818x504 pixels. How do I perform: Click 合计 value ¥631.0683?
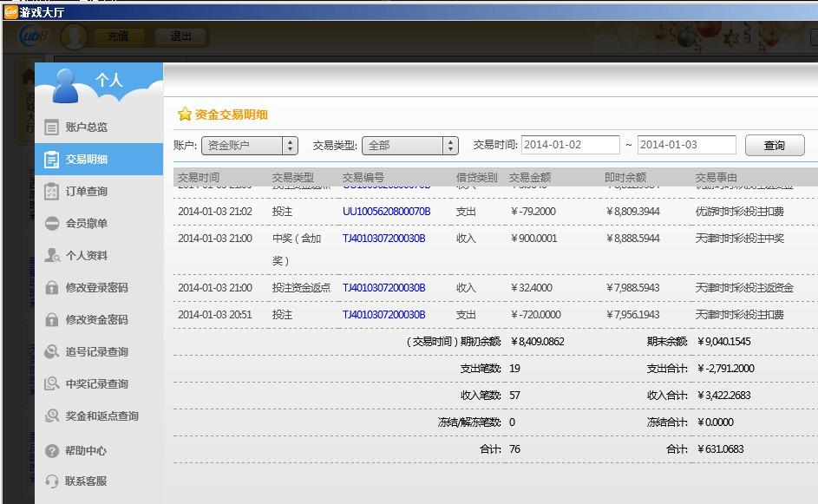[x=721, y=449]
